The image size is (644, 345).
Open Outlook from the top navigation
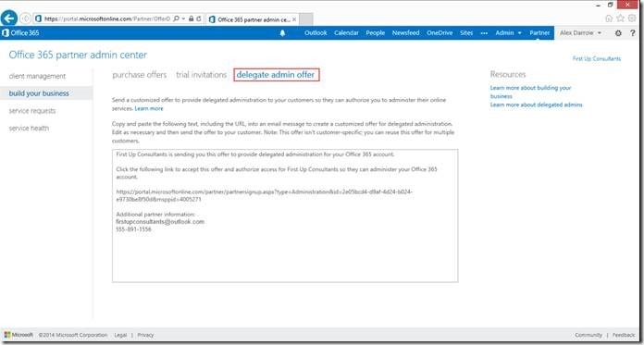point(316,33)
